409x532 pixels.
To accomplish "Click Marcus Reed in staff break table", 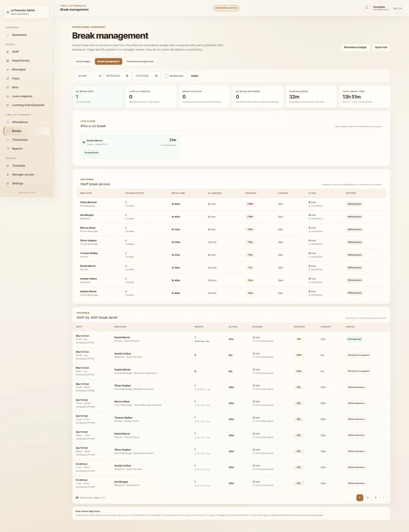I will [88, 228].
